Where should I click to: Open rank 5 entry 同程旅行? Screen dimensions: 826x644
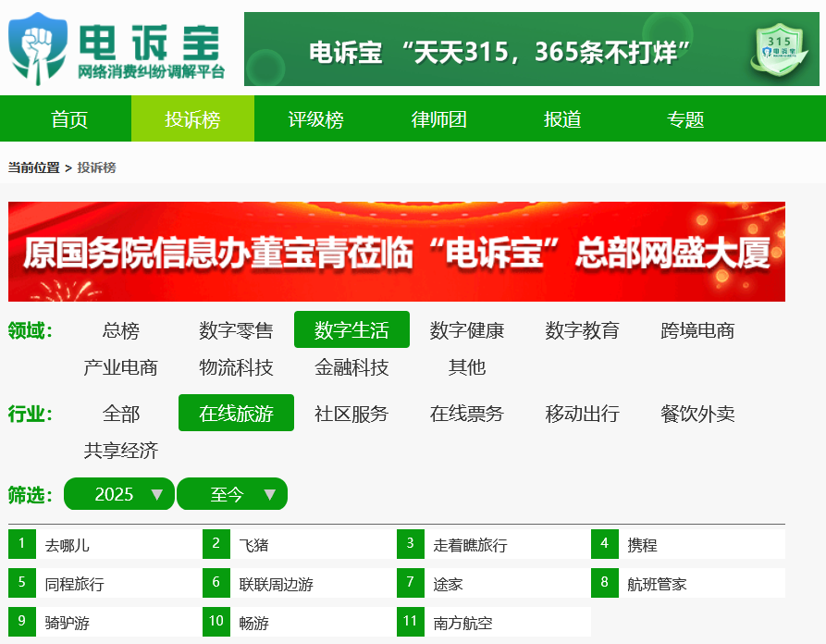pyautogui.click(x=105, y=584)
